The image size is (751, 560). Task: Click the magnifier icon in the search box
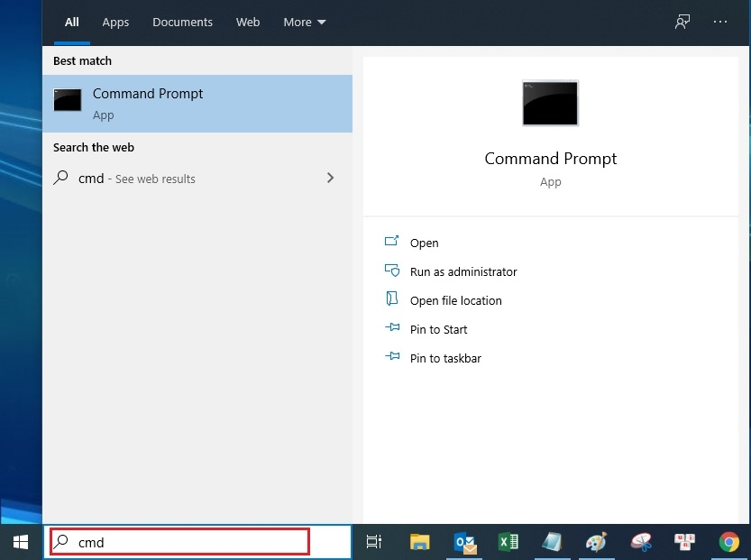(x=60, y=541)
